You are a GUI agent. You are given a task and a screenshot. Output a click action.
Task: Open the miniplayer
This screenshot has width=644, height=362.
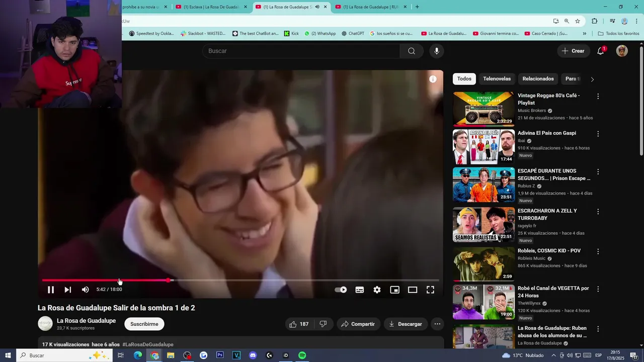pos(394,290)
